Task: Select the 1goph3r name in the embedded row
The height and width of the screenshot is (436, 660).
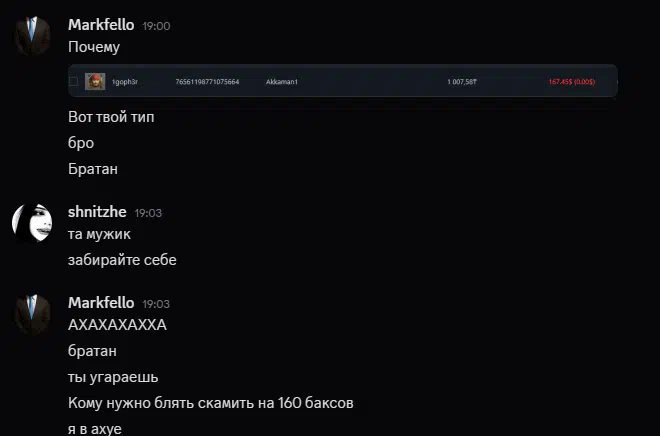Action: (125, 82)
